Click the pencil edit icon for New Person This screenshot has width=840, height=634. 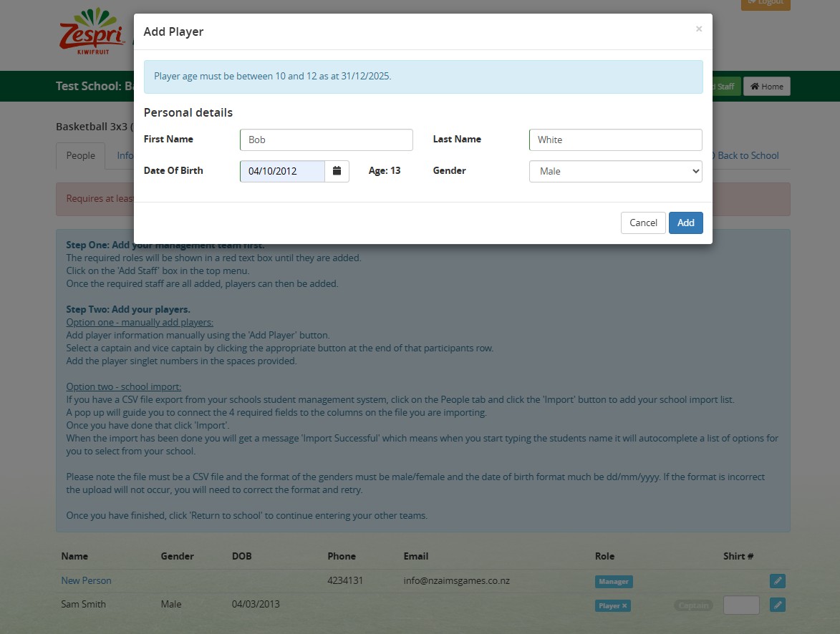(x=777, y=581)
